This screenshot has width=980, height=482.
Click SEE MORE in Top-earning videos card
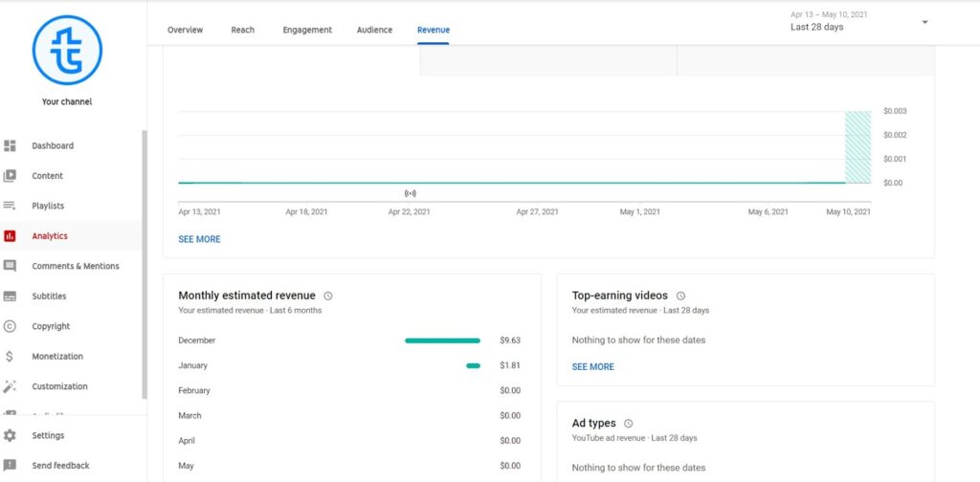tap(592, 366)
